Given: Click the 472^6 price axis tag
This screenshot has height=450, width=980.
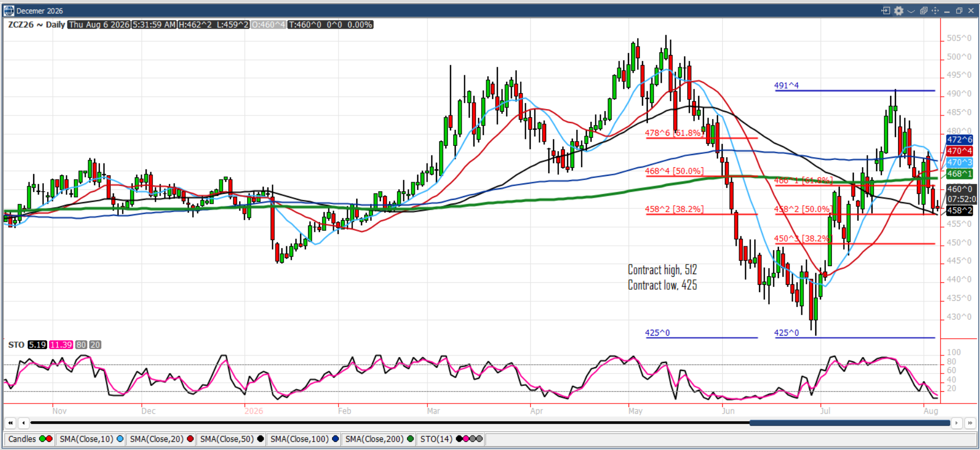Looking at the screenshot, I should 959,139.
